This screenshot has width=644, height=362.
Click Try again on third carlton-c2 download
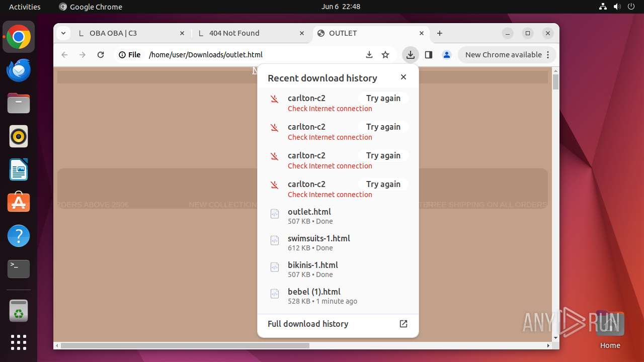[x=383, y=155]
